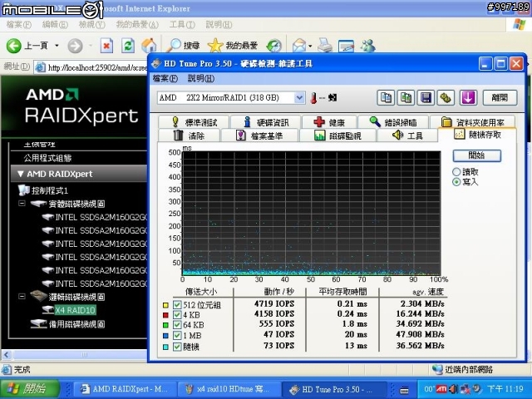The height and width of the screenshot is (399, 532).
Task: Open the Health tab in HD Tune
Action: coord(329,122)
